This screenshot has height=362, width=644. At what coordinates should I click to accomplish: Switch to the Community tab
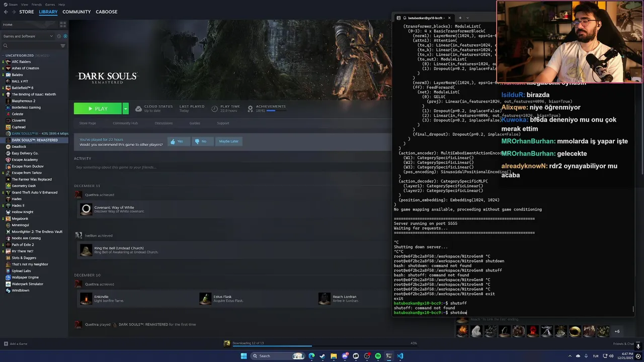76,12
